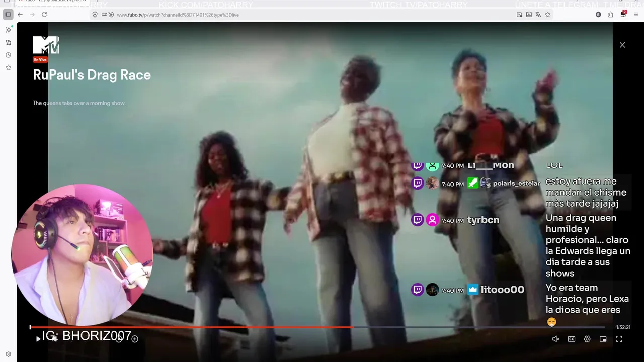This screenshot has height=362, width=644.
Task: Click the circular streamer webcam thumbnail
Action: pyautogui.click(x=82, y=255)
